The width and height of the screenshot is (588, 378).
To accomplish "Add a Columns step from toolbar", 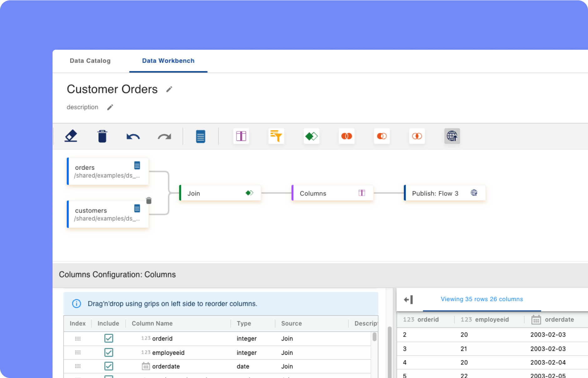I will (x=241, y=136).
